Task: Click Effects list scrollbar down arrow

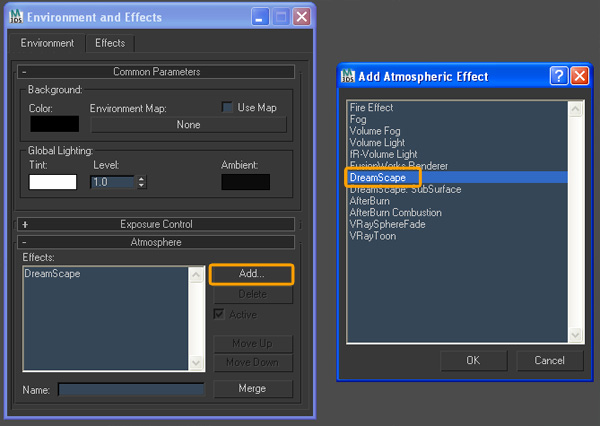Action: [x=196, y=362]
